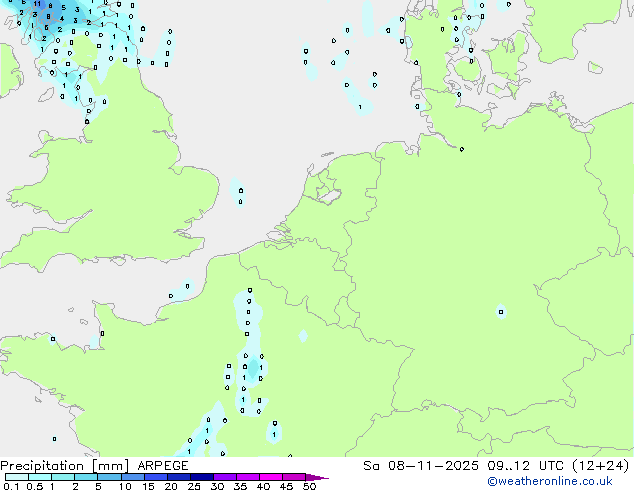Click the legend tick label '50'
634x490 pixels.
(x=309, y=486)
